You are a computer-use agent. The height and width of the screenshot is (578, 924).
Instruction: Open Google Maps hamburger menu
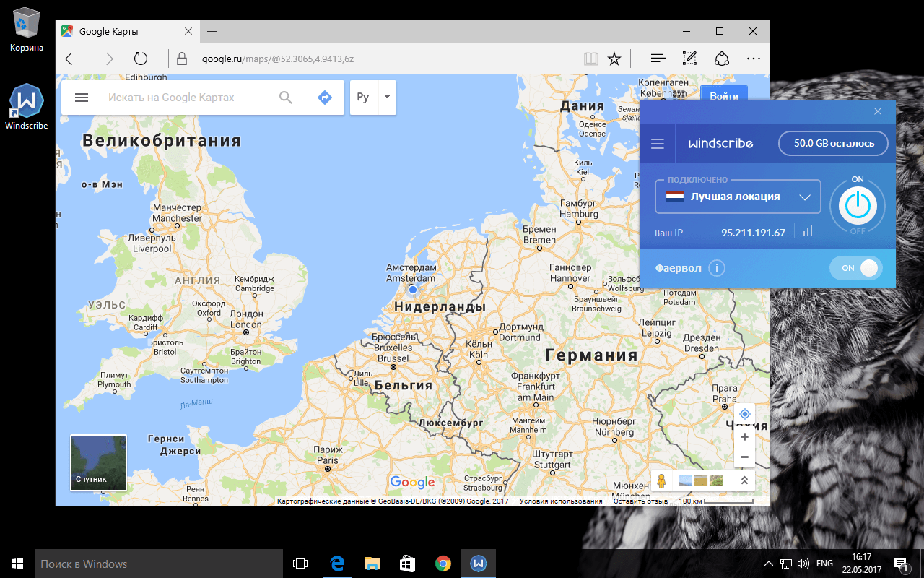point(82,98)
